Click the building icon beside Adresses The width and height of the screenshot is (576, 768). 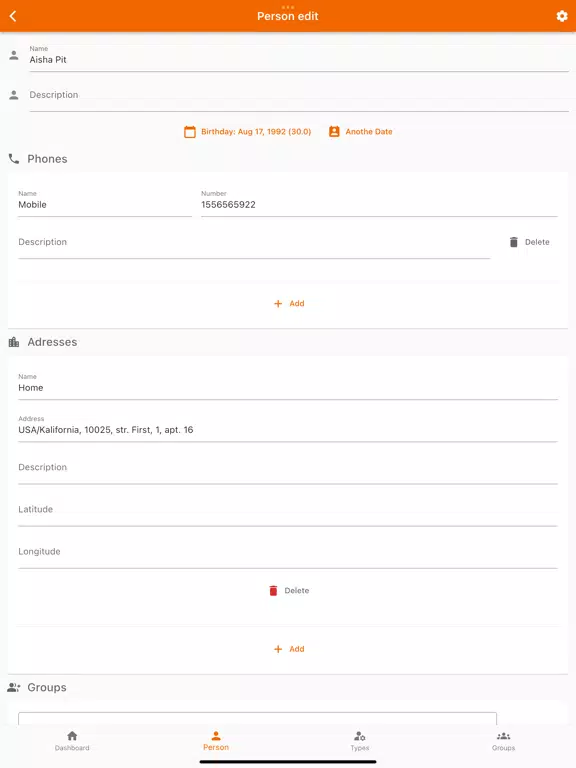click(x=14, y=342)
